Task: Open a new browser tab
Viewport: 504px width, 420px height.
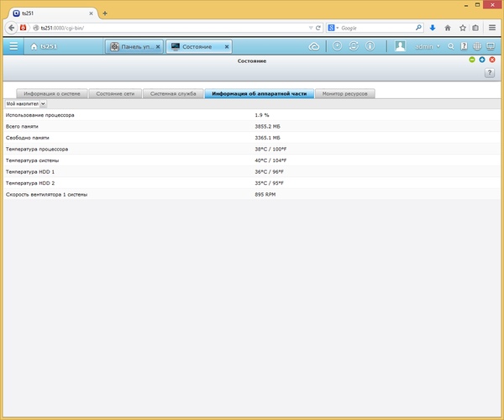Action: pyautogui.click(x=105, y=13)
